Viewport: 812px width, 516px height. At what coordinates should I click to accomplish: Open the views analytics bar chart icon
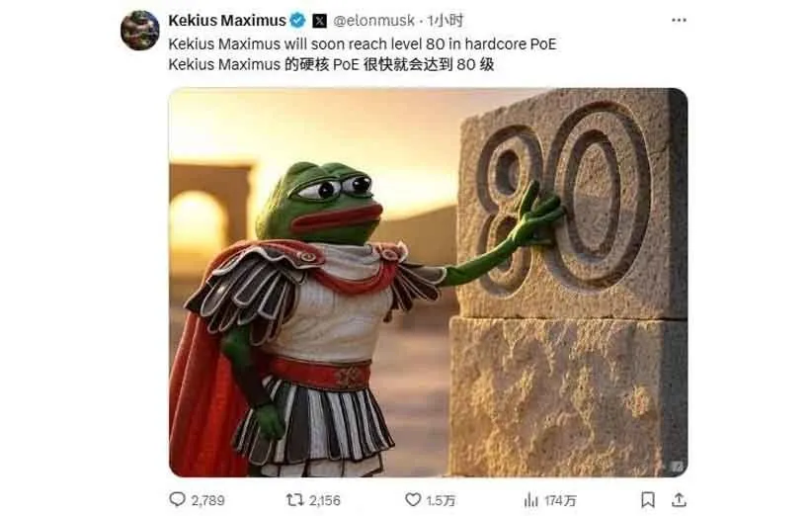530,500
